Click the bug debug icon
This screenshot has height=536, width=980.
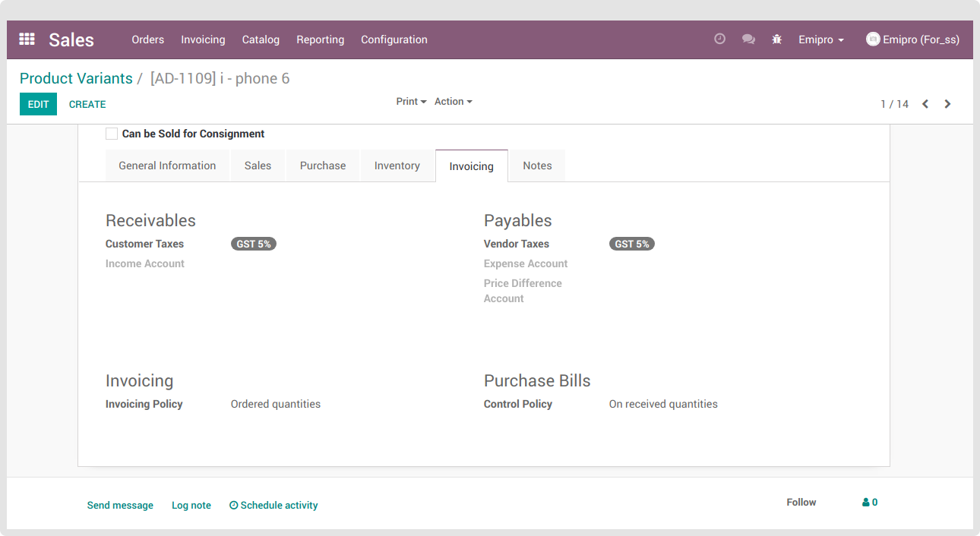pos(776,39)
